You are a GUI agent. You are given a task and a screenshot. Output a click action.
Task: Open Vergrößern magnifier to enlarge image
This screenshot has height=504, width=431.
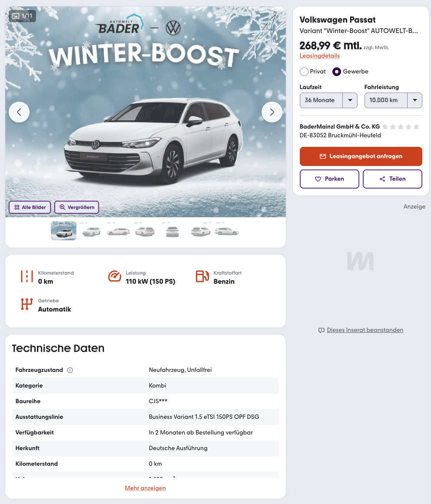76,207
